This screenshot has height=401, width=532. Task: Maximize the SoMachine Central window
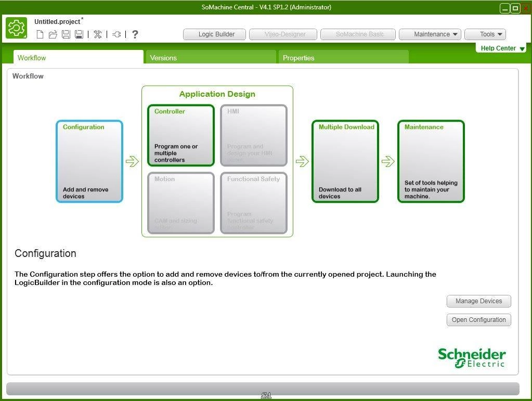coord(515,8)
